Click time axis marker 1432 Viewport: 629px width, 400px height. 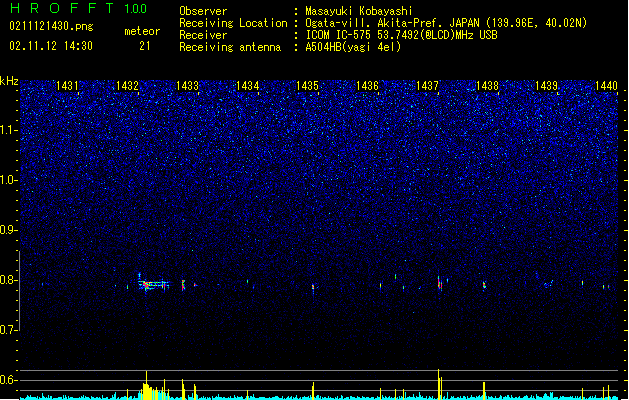coord(127,85)
